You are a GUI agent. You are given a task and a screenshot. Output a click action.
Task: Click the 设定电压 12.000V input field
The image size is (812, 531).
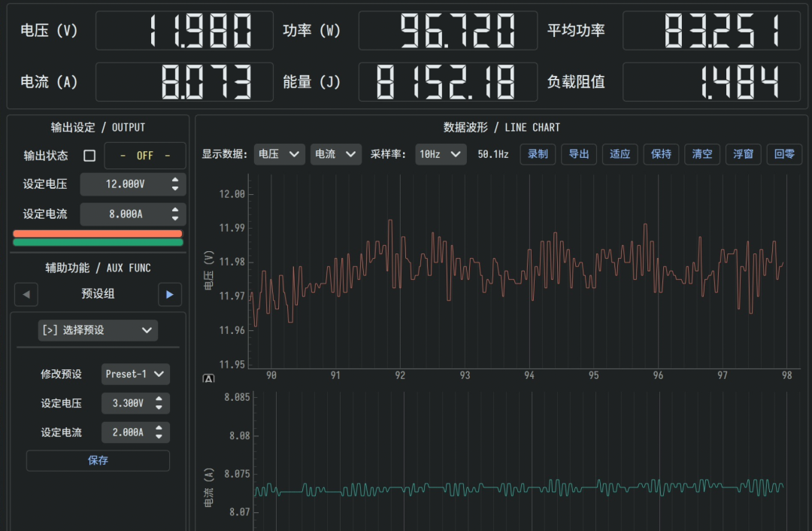tap(128, 184)
